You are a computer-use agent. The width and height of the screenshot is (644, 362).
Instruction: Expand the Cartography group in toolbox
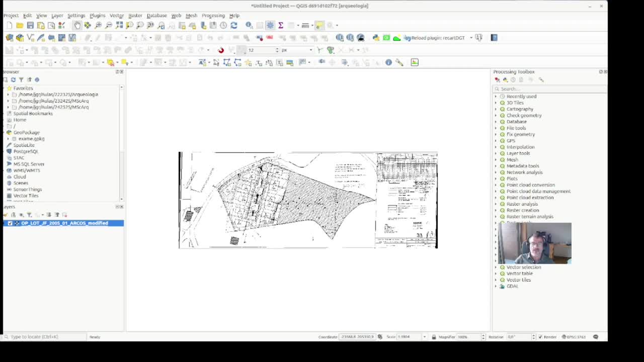(x=496, y=109)
